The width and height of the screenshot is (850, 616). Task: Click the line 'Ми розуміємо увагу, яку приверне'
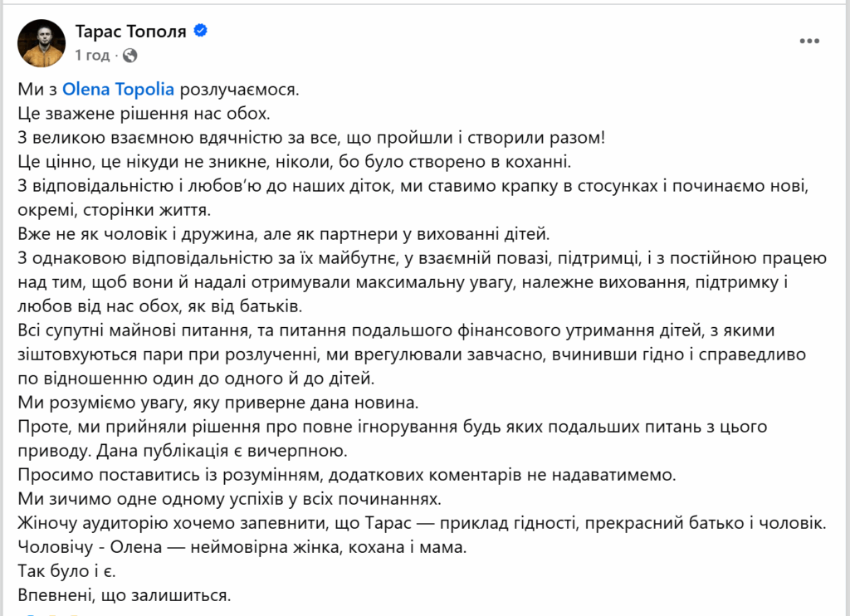click(219, 403)
